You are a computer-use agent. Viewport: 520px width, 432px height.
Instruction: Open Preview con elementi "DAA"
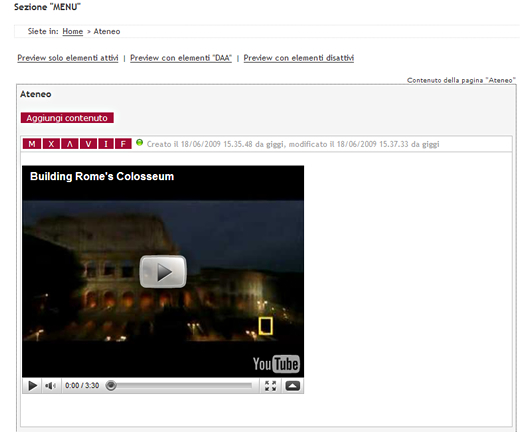tap(181, 58)
